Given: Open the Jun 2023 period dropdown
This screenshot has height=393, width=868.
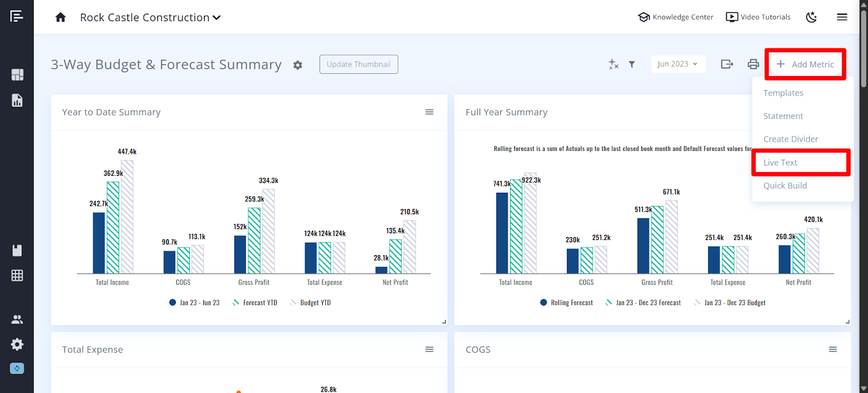Looking at the screenshot, I should click(x=678, y=64).
